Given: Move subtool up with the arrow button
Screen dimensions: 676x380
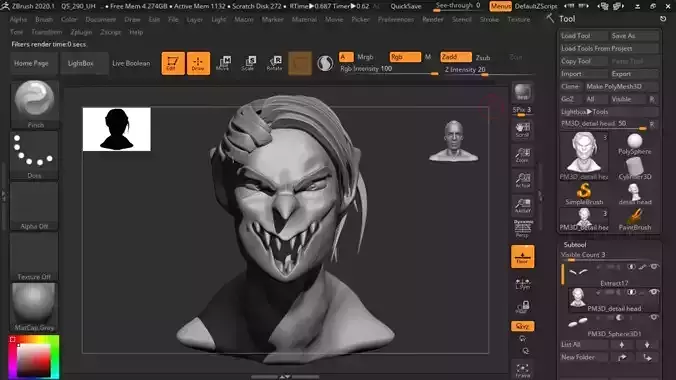Looking at the screenshot, I should [x=622, y=345].
